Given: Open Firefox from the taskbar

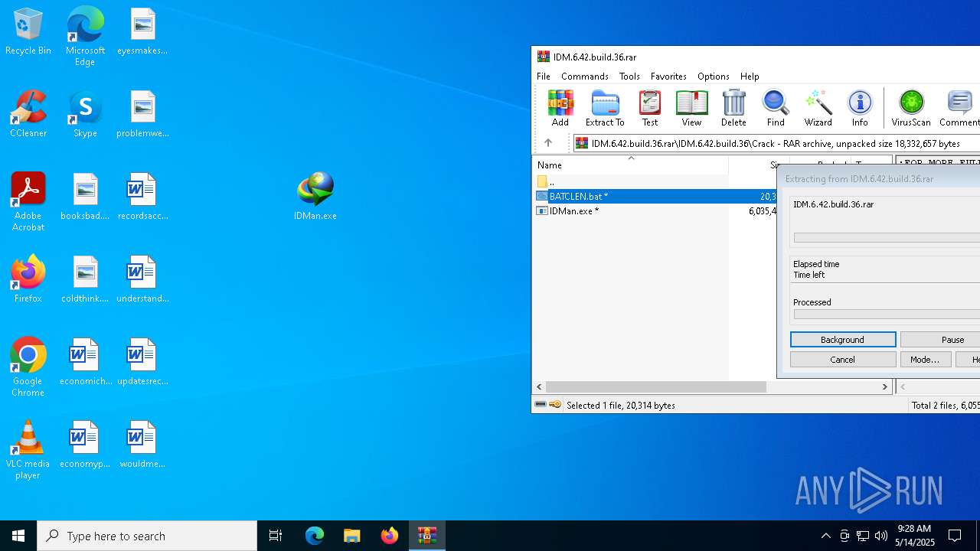Looking at the screenshot, I should tap(390, 536).
